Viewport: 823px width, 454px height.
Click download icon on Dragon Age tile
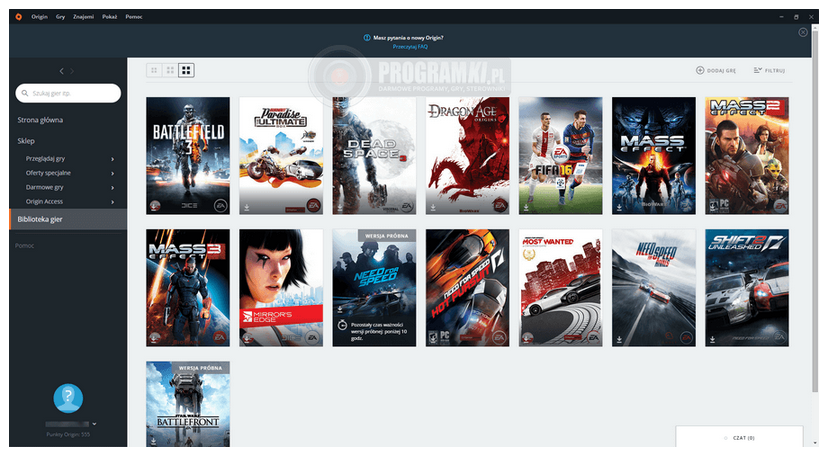(x=434, y=208)
